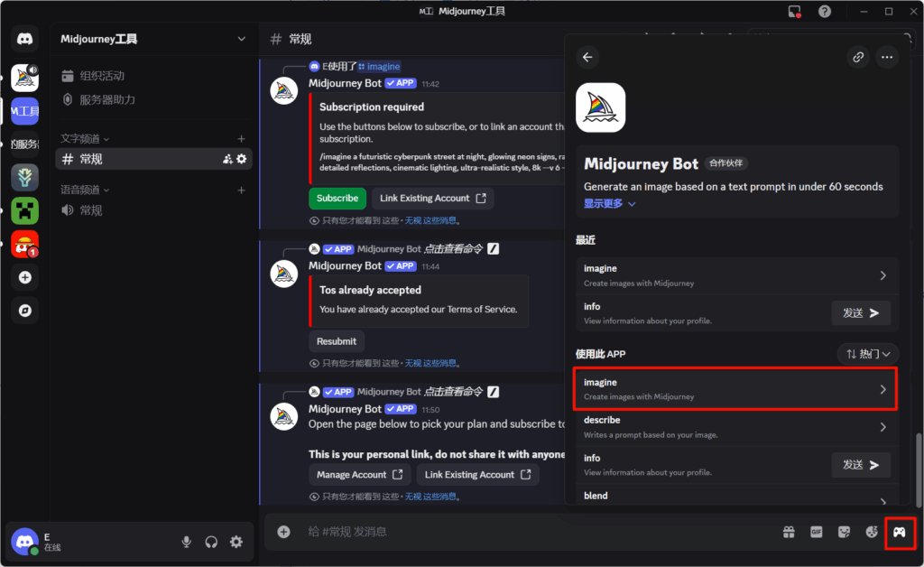Go back in the app panel
Image resolution: width=924 pixels, height=567 pixels.
pyautogui.click(x=587, y=57)
